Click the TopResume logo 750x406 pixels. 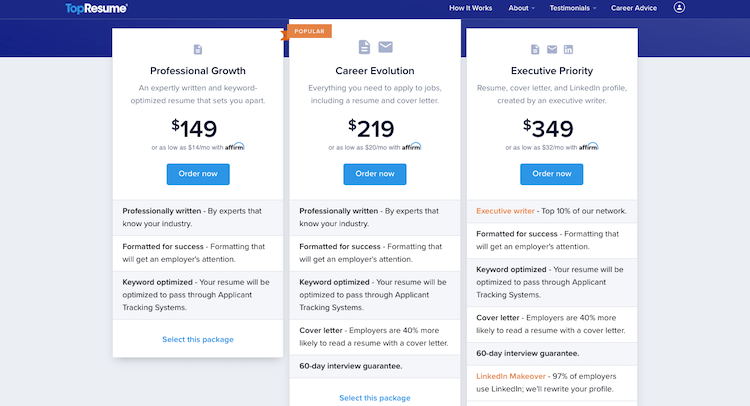96,8
